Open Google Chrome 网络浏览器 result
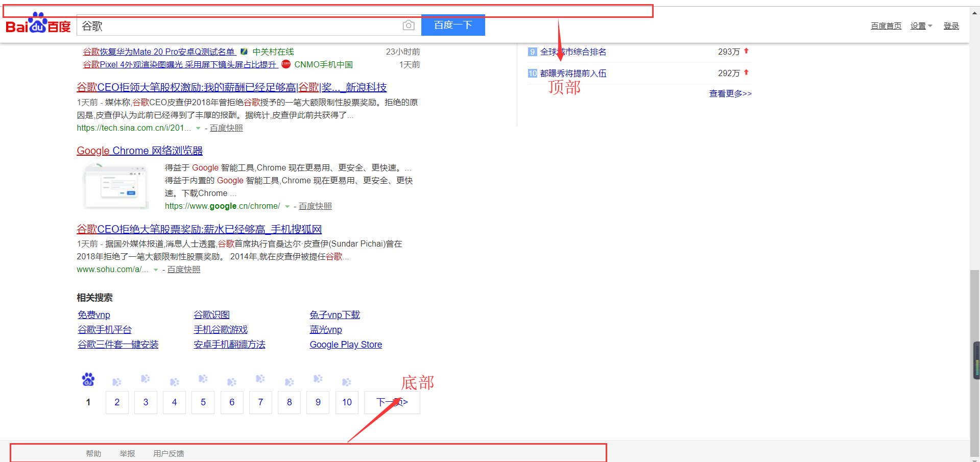This screenshot has height=462, width=980. coord(139,151)
